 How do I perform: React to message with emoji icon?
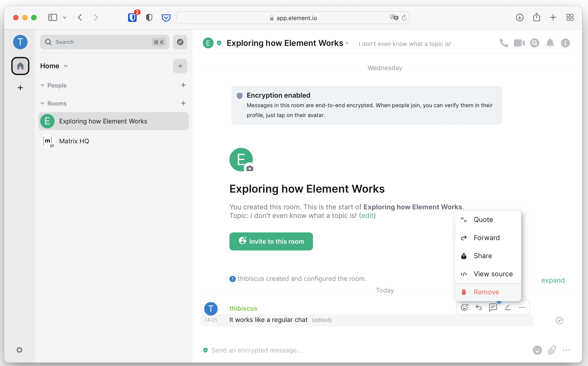pyautogui.click(x=464, y=307)
